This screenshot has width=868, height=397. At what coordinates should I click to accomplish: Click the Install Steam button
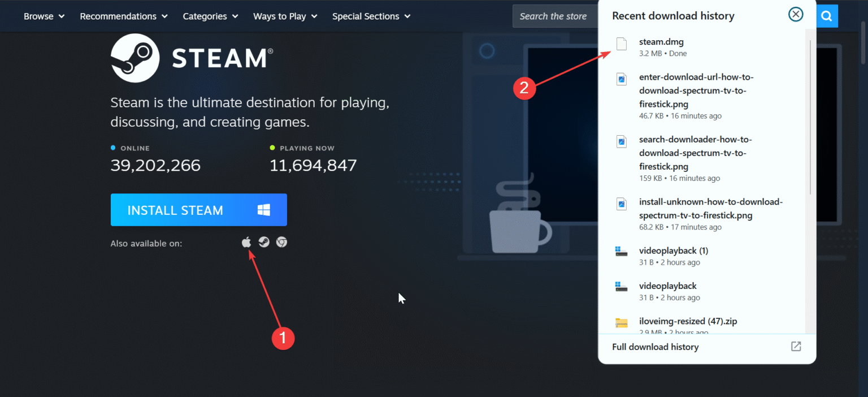click(x=199, y=210)
